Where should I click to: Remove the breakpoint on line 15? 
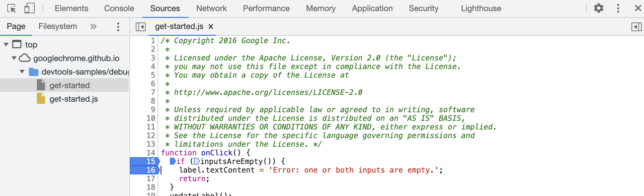click(x=145, y=161)
